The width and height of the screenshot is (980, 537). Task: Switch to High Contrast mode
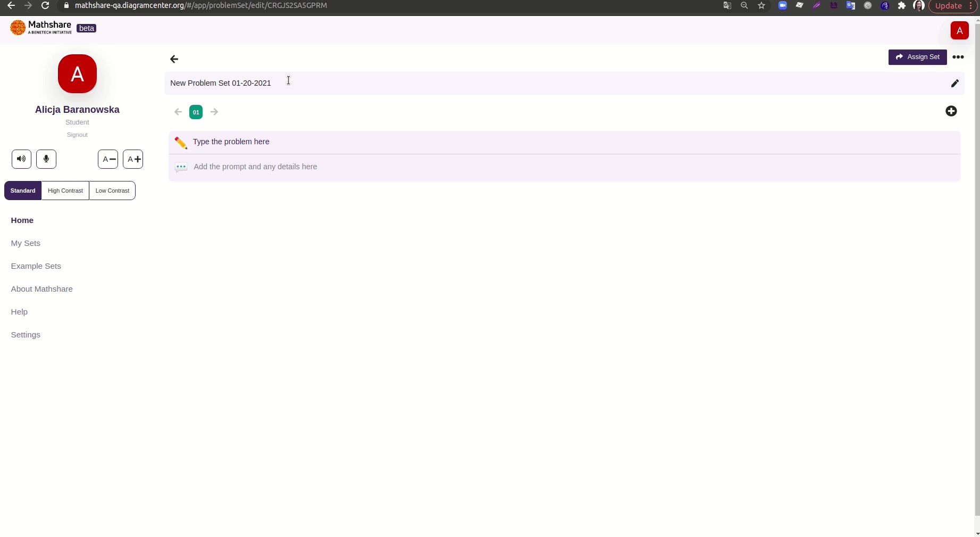(x=65, y=191)
